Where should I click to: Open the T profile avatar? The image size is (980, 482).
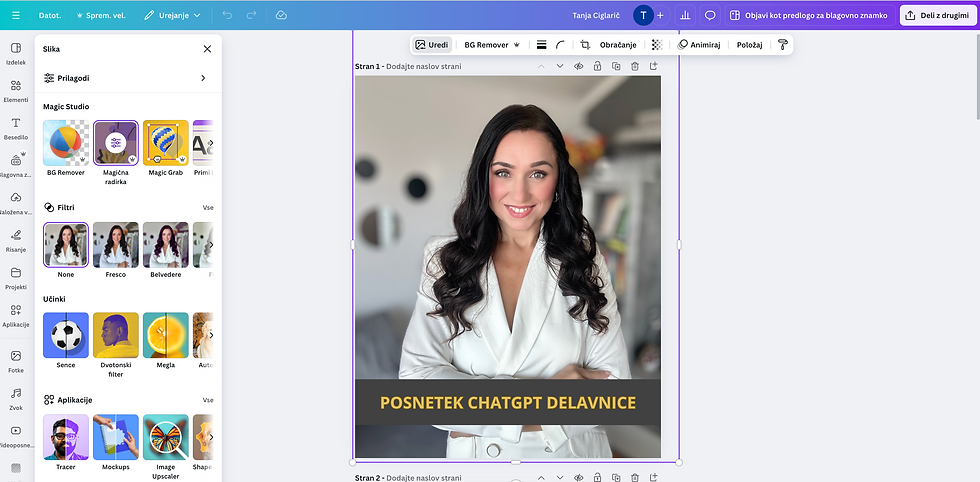tap(643, 15)
